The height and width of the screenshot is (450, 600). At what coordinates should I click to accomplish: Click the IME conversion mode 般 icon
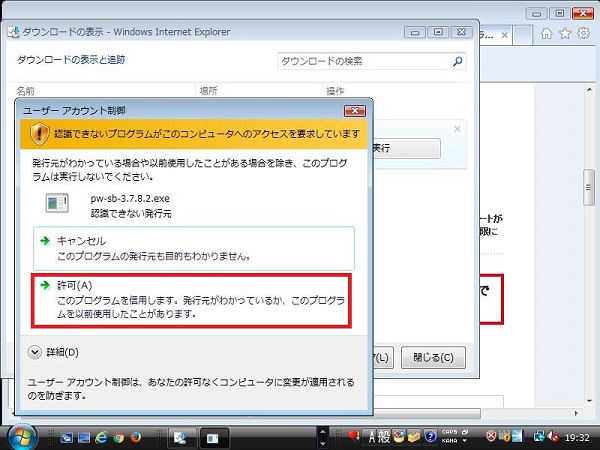pyautogui.click(x=384, y=436)
